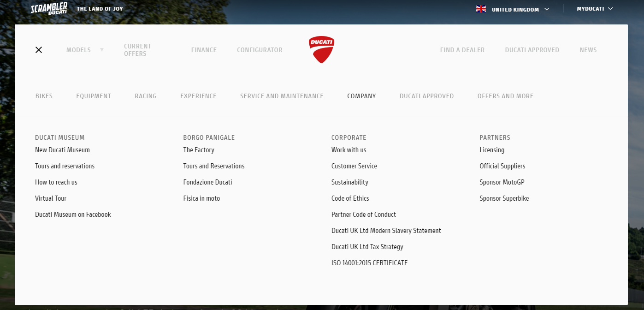The height and width of the screenshot is (310, 644).
Task: Close the menu with the X icon
Action: pyautogui.click(x=39, y=50)
